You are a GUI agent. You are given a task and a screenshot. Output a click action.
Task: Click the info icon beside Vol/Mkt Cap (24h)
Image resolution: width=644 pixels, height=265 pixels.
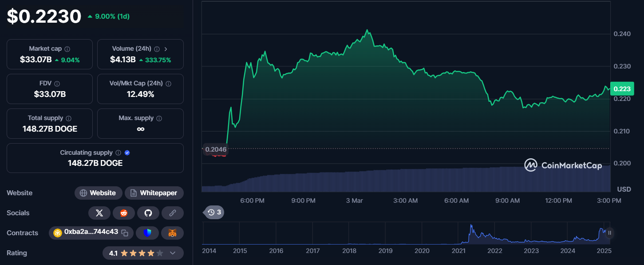(168, 84)
